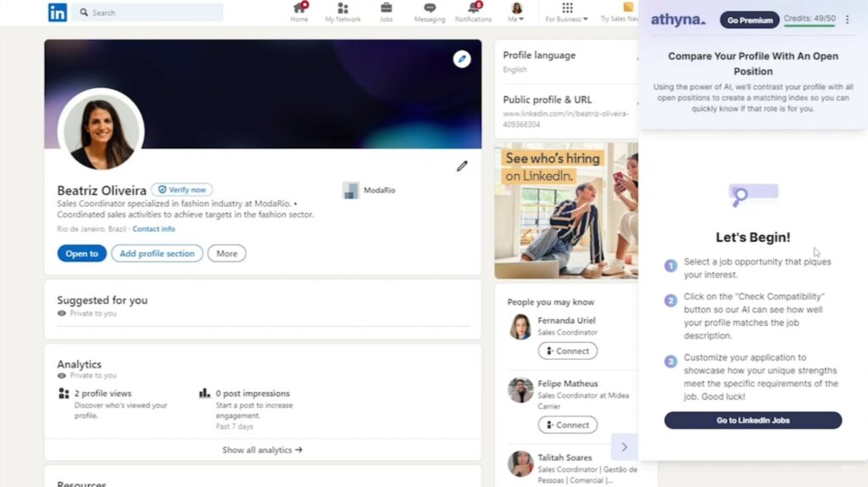This screenshot has width=868, height=487.
Task: Connect with Felipe Matheus
Action: click(567, 425)
